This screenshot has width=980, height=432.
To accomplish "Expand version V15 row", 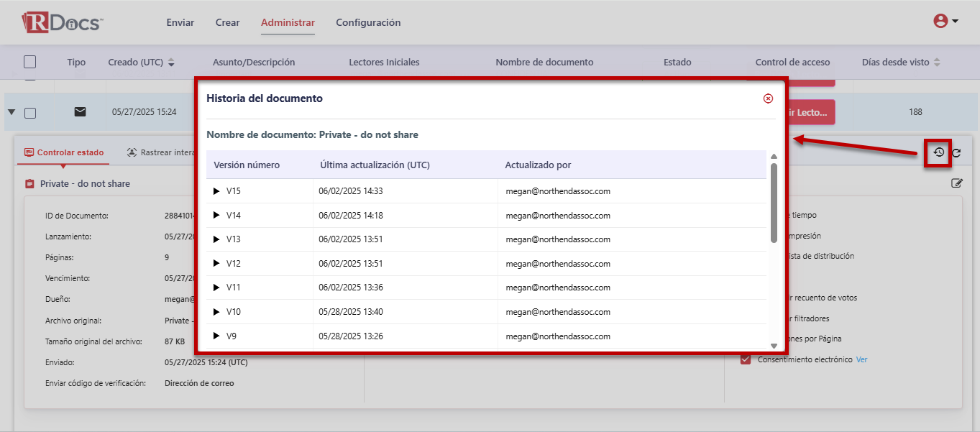I will click(216, 191).
